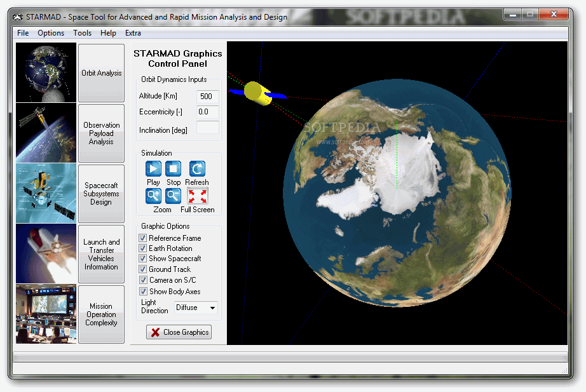This screenshot has width=586, height=392.
Task: Launch Spacecraft Subsystems Design module
Action: 101,194
